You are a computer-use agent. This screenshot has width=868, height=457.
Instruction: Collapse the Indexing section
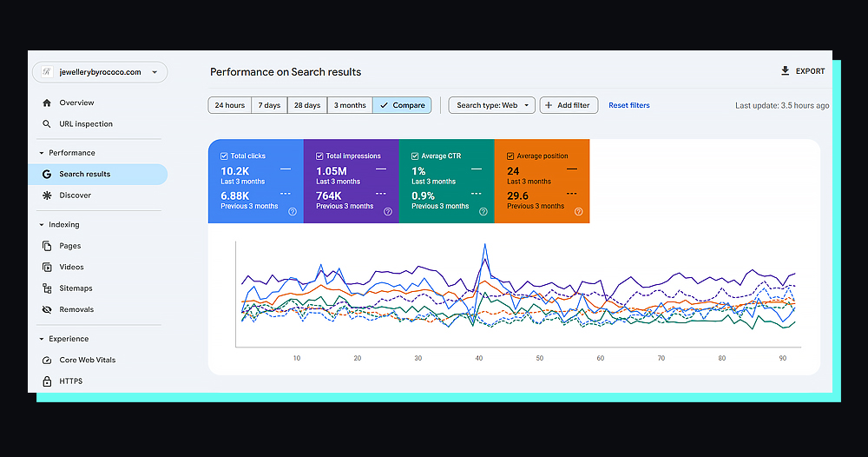click(42, 225)
